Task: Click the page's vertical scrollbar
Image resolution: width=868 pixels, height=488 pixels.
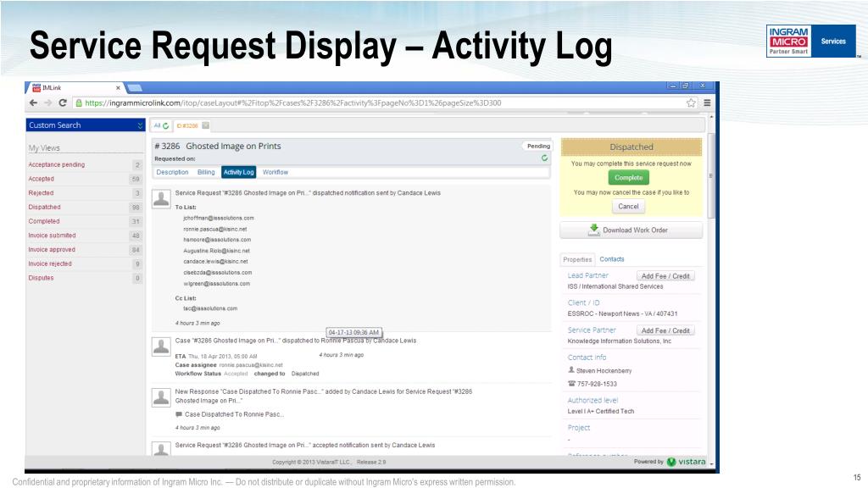Action: coord(711,177)
